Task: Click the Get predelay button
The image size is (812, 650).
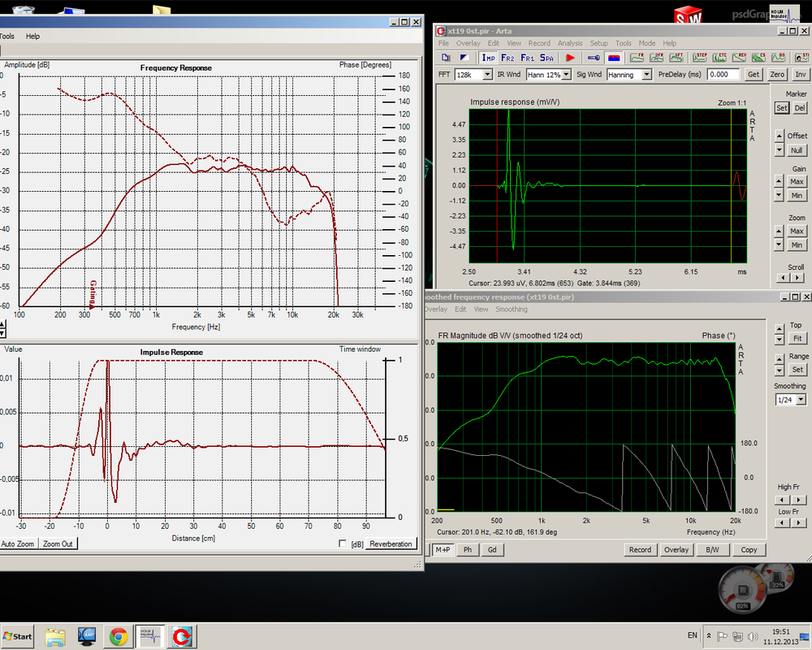Action: coord(754,75)
